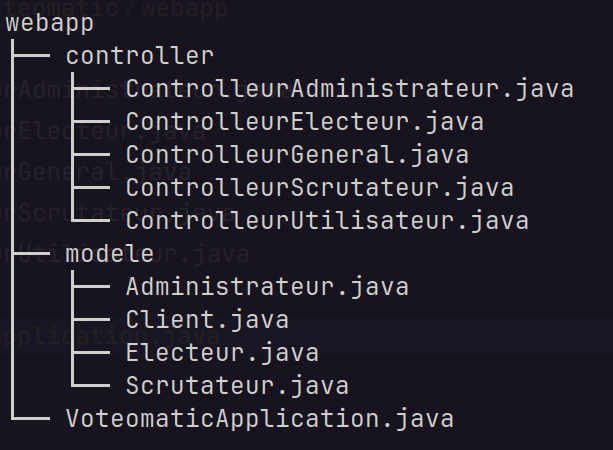Click tree branch line before modele
The height and width of the screenshot is (450, 613).
click(x=31, y=254)
